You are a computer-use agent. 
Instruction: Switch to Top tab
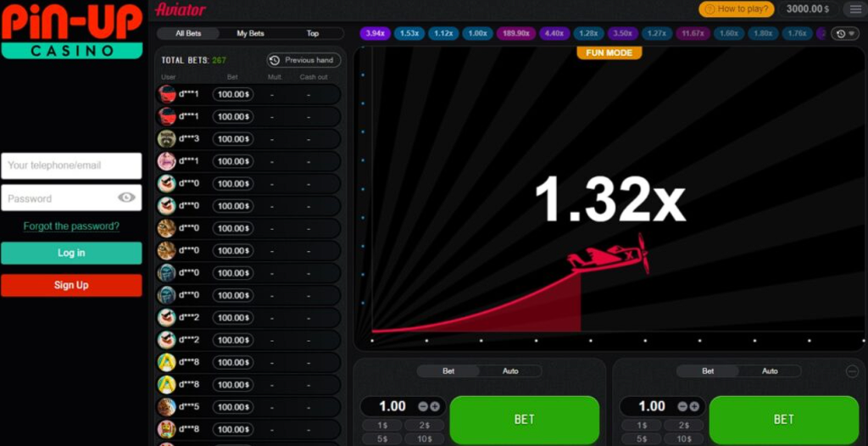pos(313,33)
